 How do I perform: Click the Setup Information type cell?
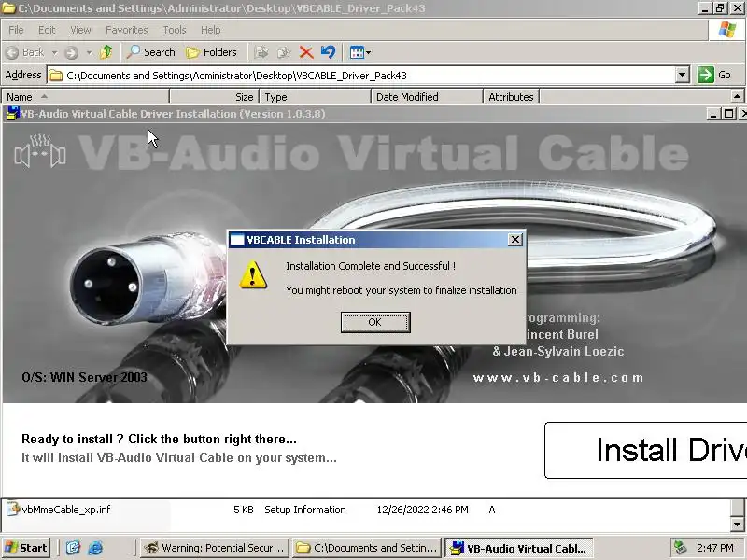[305, 510]
